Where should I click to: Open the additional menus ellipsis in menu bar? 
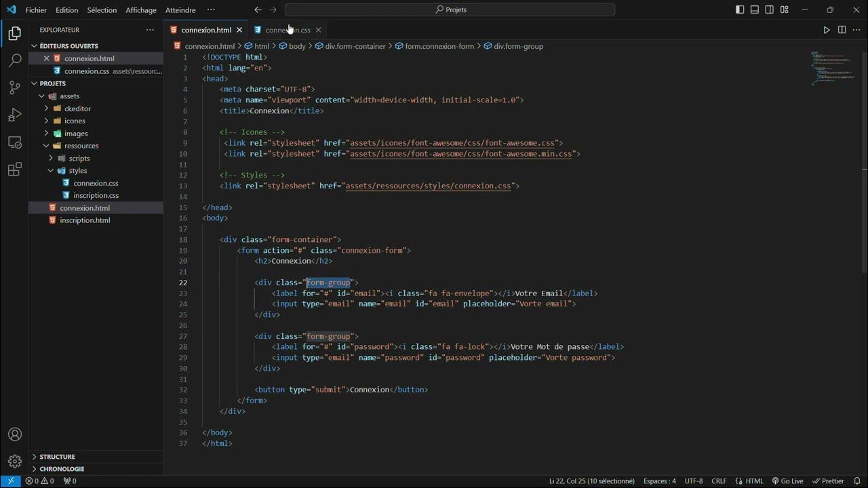pos(211,9)
